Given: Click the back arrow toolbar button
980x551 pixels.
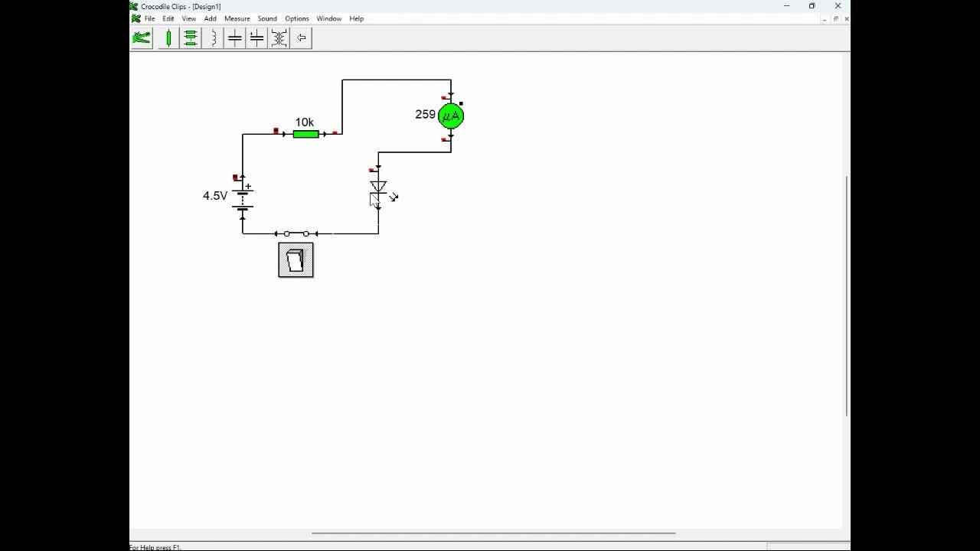Looking at the screenshot, I should (302, 37).
